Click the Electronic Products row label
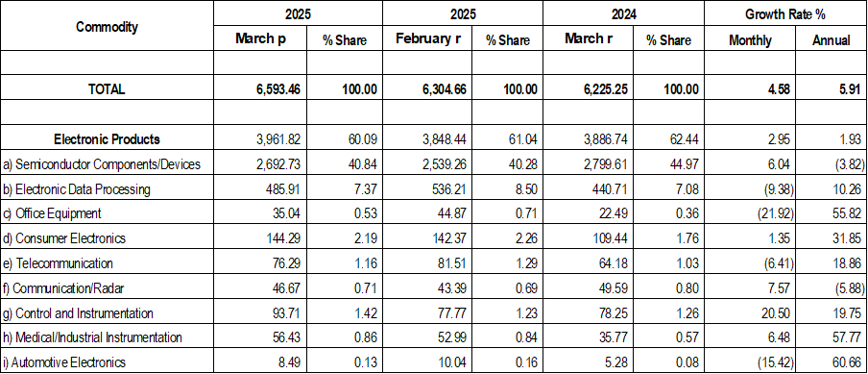Image resolution: width=868 pixels, height=374 pixels. tap(107, 139)
